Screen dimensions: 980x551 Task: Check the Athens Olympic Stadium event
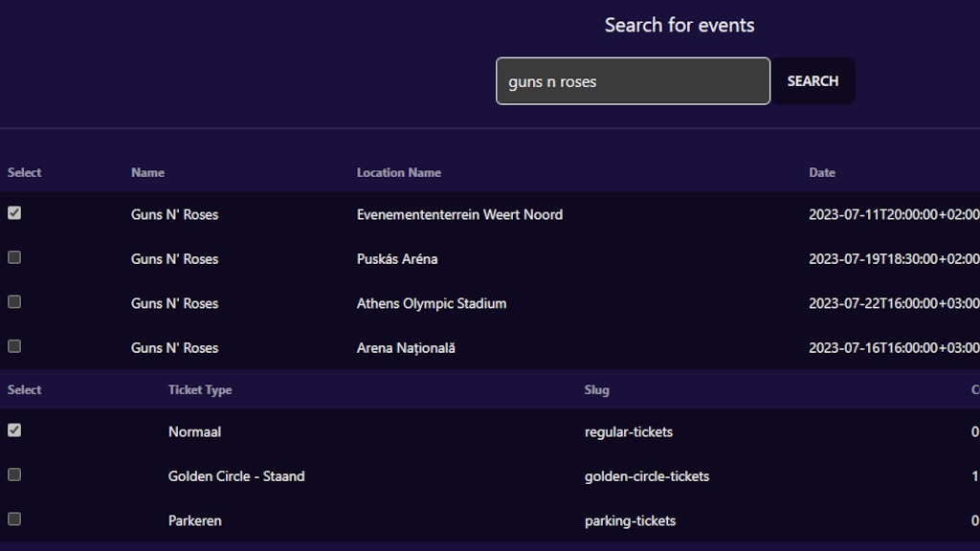14,301
